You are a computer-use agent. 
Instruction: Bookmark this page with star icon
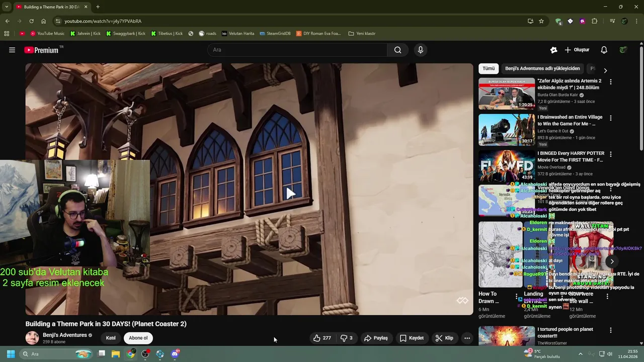pos(541,21)
